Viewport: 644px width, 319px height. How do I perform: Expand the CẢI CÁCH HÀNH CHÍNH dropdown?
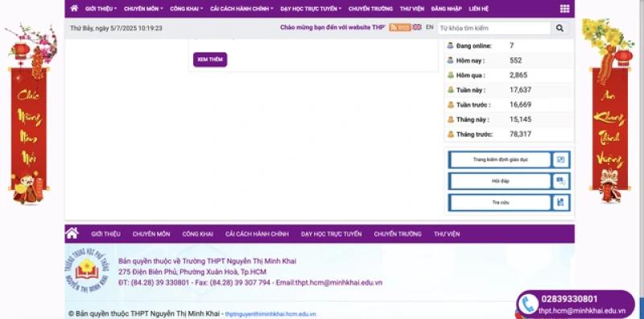pos(242,9)
